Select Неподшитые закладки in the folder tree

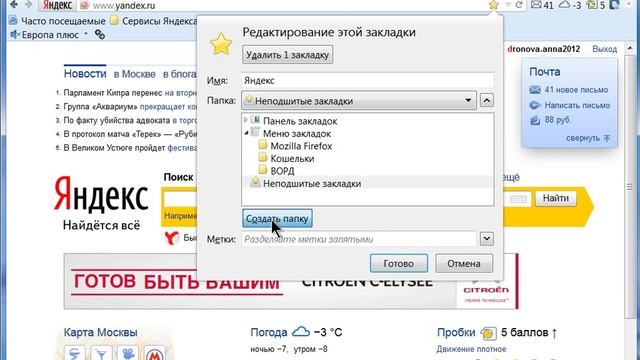coord(312,184)
